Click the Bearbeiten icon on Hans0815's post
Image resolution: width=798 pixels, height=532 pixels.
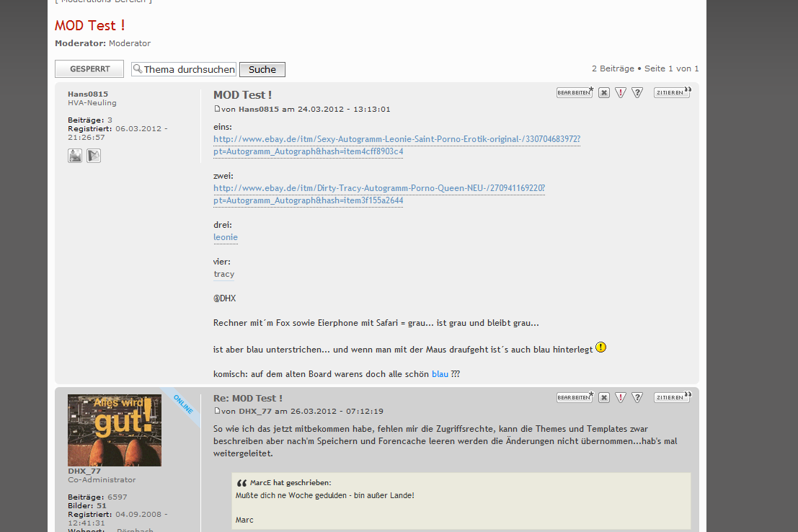575,92
